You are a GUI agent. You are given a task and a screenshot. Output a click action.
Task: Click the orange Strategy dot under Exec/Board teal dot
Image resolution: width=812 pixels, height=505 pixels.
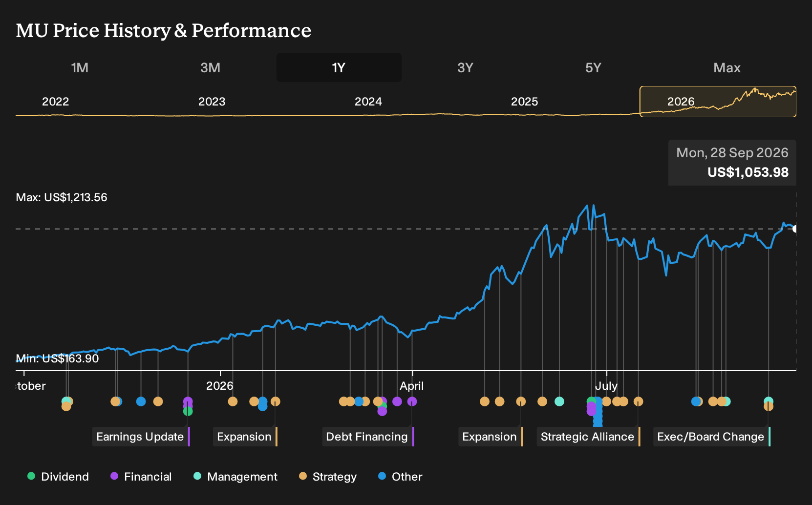tap(769, 406)
